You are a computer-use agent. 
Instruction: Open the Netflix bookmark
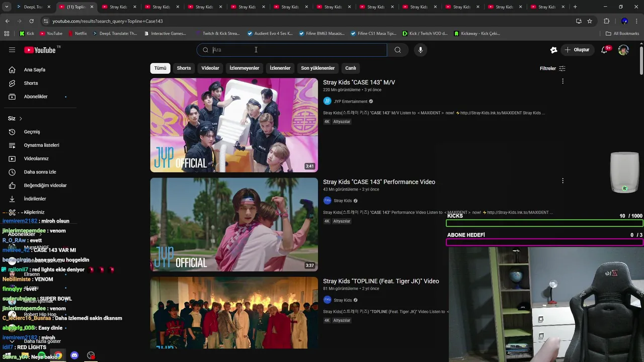(77, 34)
